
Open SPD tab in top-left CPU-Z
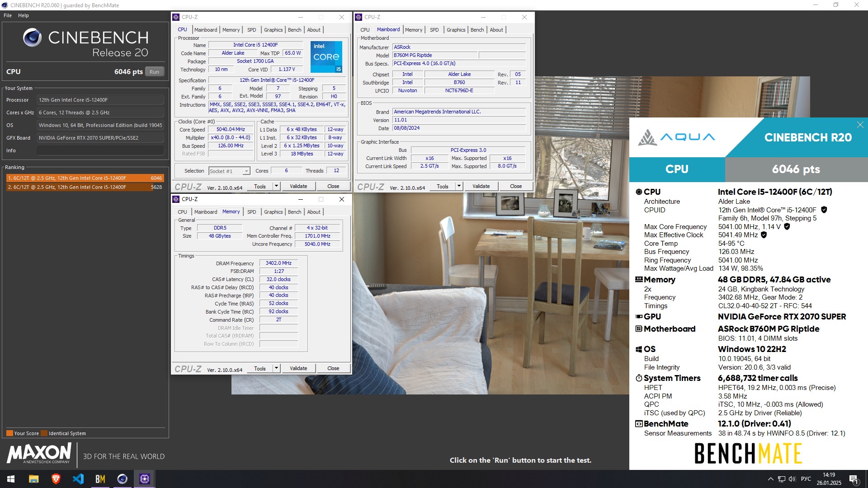click(x=252, y=30)
